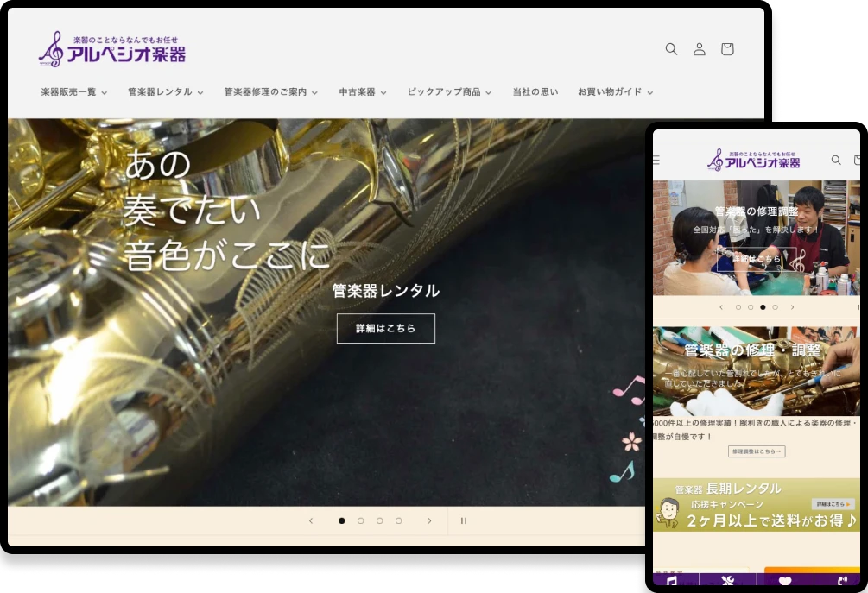
Task: Click the アルペジオ楽器 logo in desktop header
Action: [112, 49]
